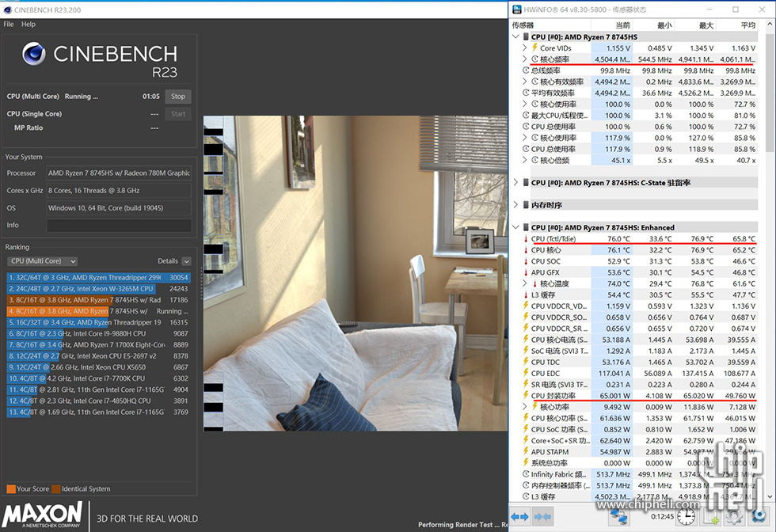Image resolution: width=776 pixels, height=532 pixels.
Task: Select ranking entry 2 Intel Xeon W-3265M
Action: (98, 288)
